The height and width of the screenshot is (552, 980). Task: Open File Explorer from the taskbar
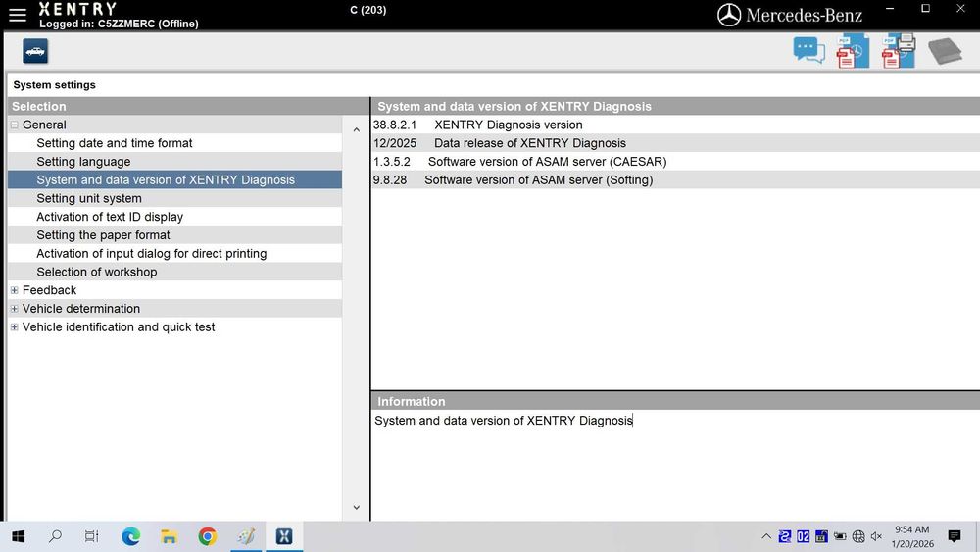tap(169, 536)
